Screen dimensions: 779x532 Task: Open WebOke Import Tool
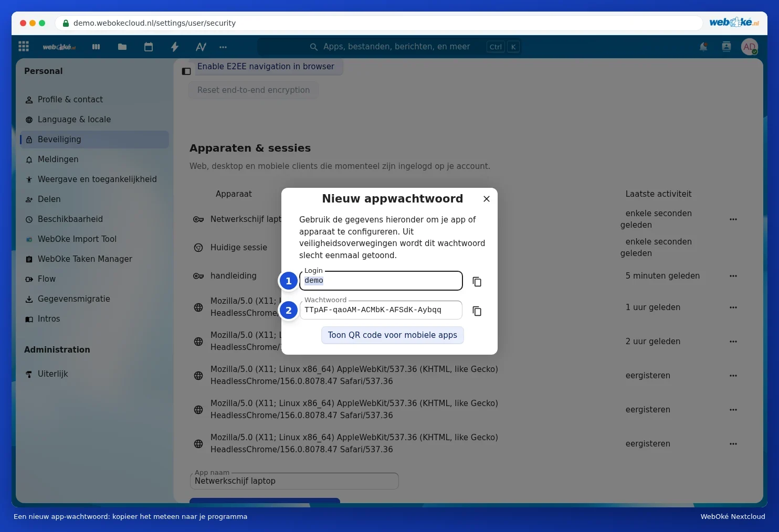94,239
